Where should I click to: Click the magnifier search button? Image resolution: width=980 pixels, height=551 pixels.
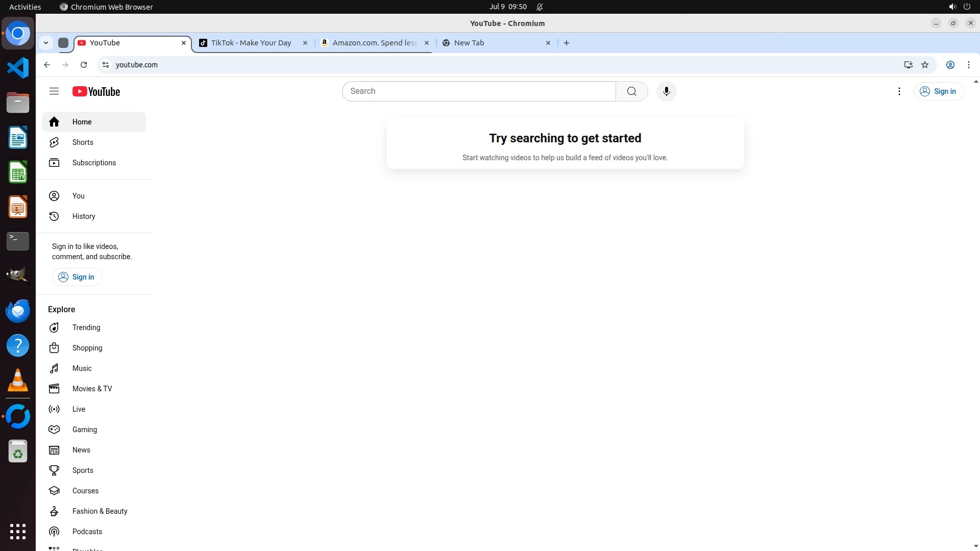(x=631, y=91)
